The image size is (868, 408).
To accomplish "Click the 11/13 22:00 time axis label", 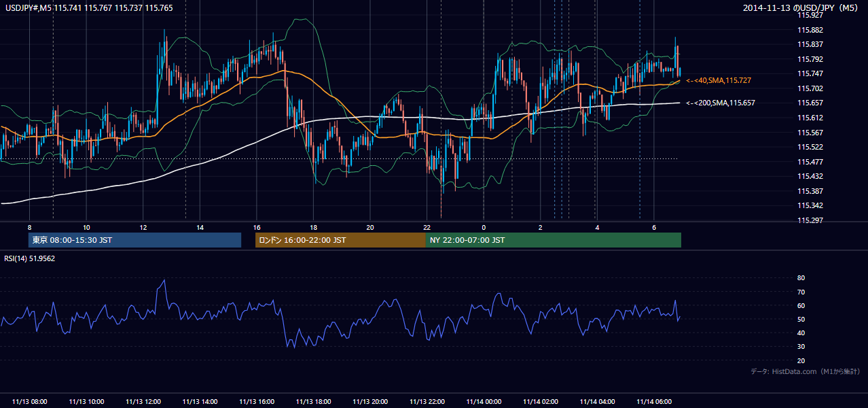I will pos(427,401).
